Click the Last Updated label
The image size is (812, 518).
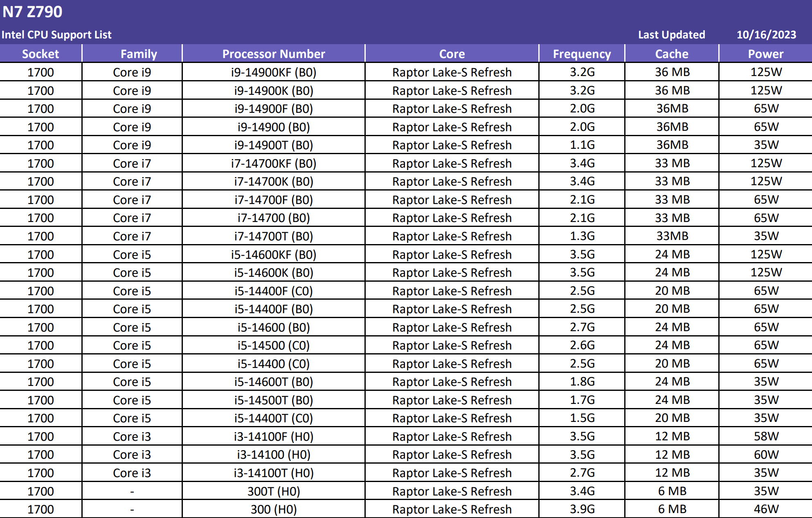coord(672,35)
